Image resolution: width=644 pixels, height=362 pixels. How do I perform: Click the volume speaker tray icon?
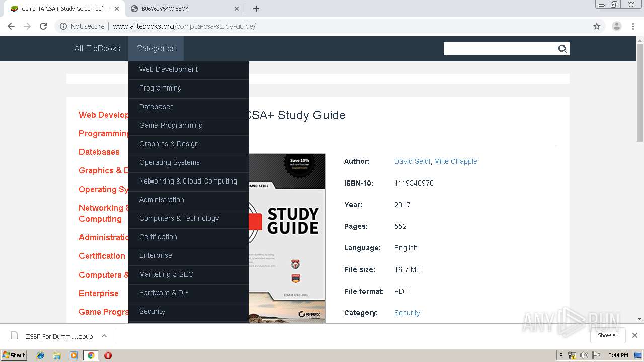(x=584, y=355)
